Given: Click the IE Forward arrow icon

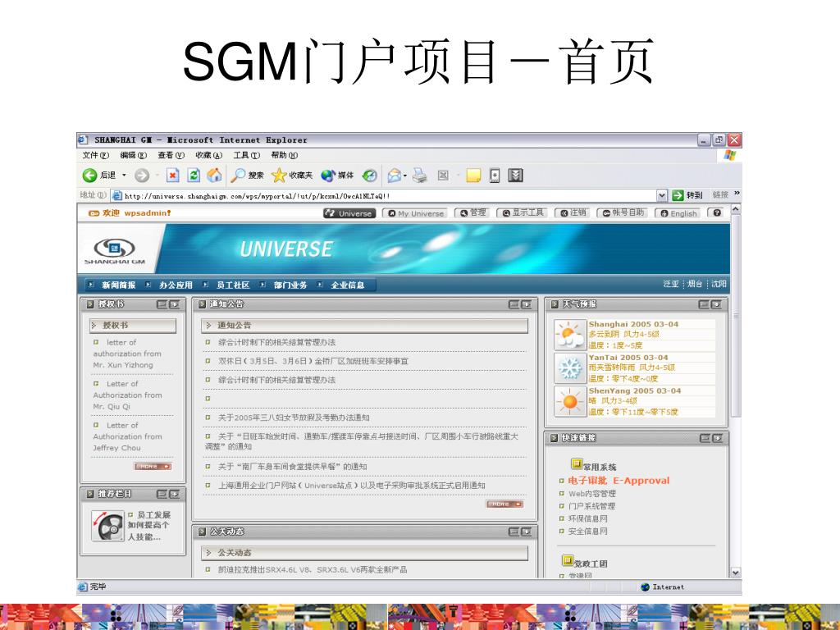Looking at the screenshot, I should click(x=142, y=176).
